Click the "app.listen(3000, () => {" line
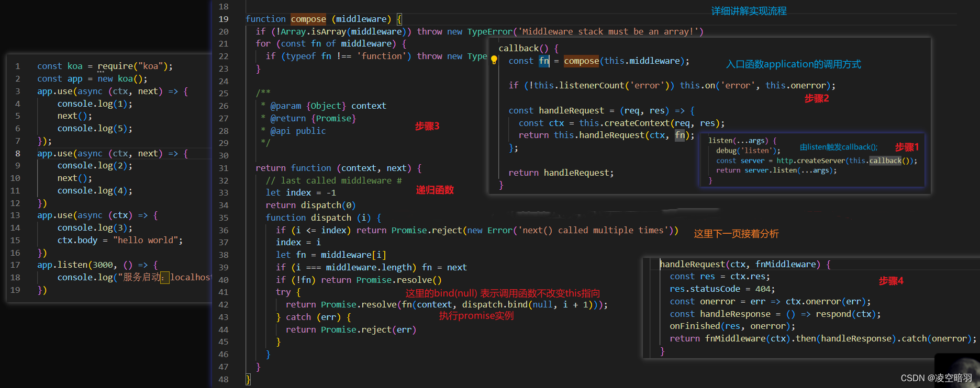Screen dimensions: 980x388 point(97,265)
